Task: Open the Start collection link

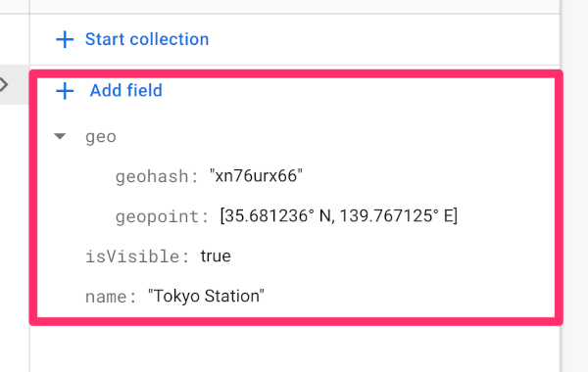Action: 147,39
